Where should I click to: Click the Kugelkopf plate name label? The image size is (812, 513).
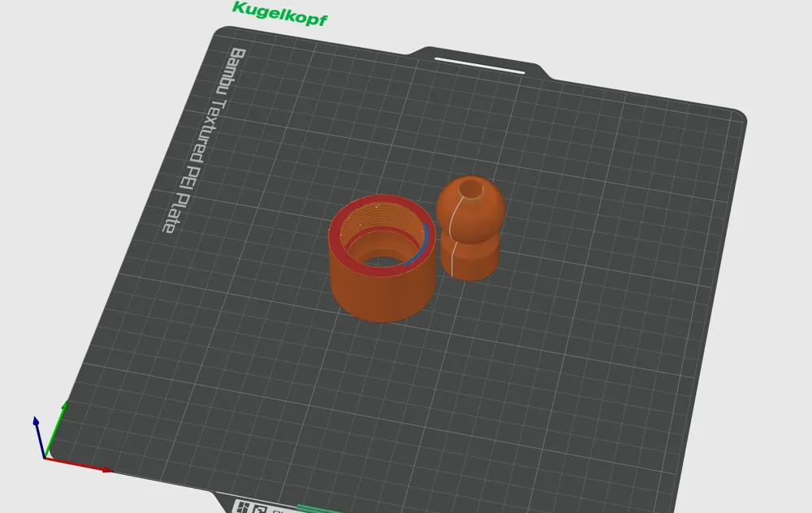click(x=279, y=13)
